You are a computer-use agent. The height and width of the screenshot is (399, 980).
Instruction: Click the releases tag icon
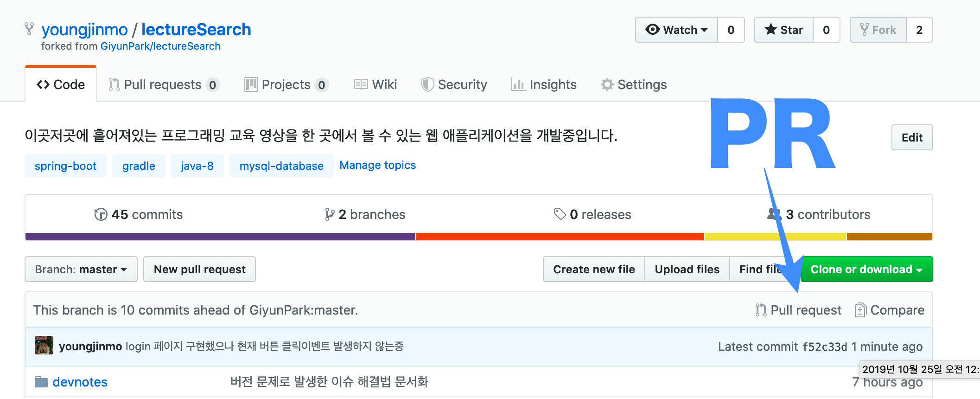(560, 214)
